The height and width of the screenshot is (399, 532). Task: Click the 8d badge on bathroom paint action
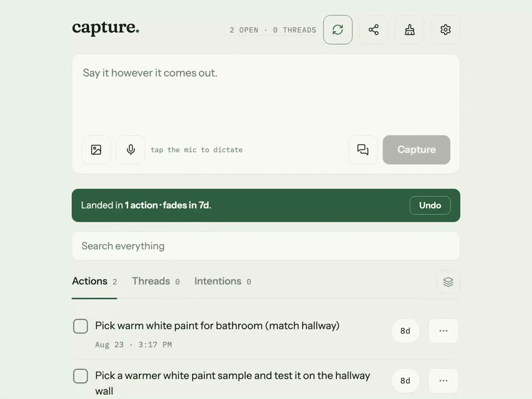point(405,331)
